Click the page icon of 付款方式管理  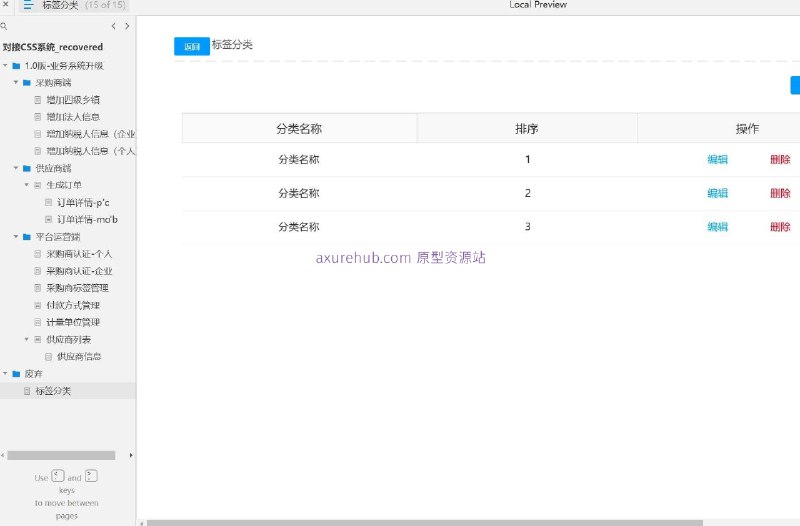click(38, 305)
